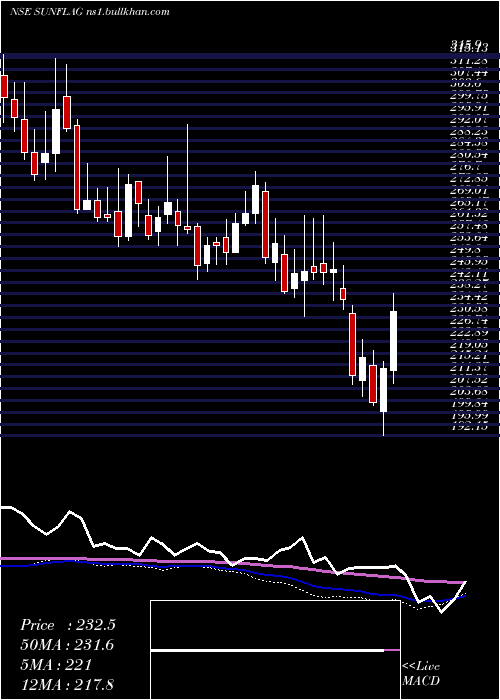Click the 234.42 price axis label
This screenshot has width=500, height=700.
(469, 298)
